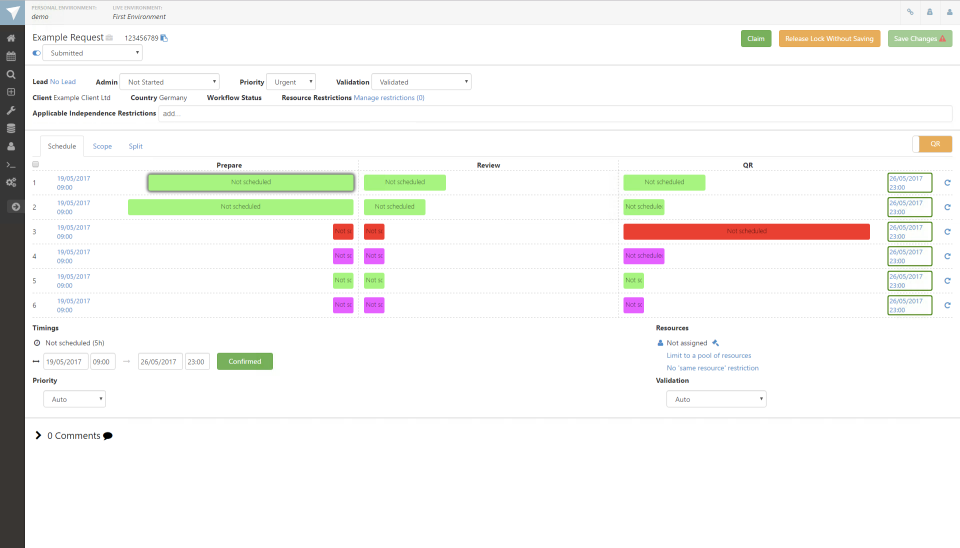Reset row 3 using refresh icon
This screenshot has height=548, width=960.
pos(947,231)
